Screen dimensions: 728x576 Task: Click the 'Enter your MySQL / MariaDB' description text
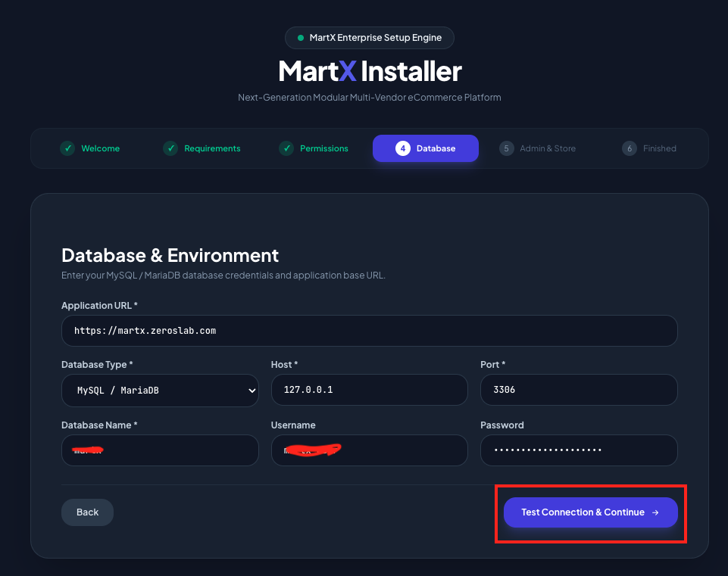(223, 276)
